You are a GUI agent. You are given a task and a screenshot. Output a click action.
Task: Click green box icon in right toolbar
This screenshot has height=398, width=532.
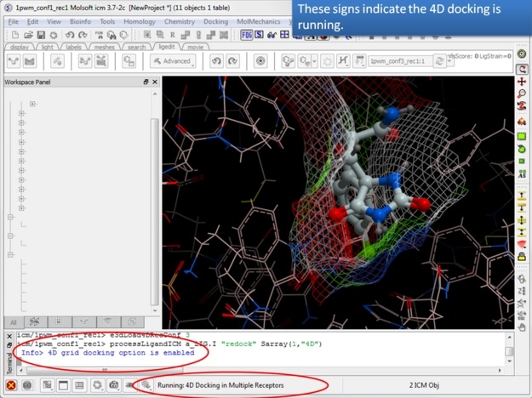point(522,136)
